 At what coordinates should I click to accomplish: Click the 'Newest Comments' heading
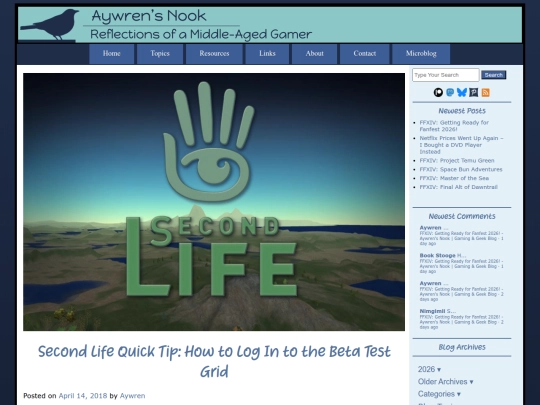point(462,216)
